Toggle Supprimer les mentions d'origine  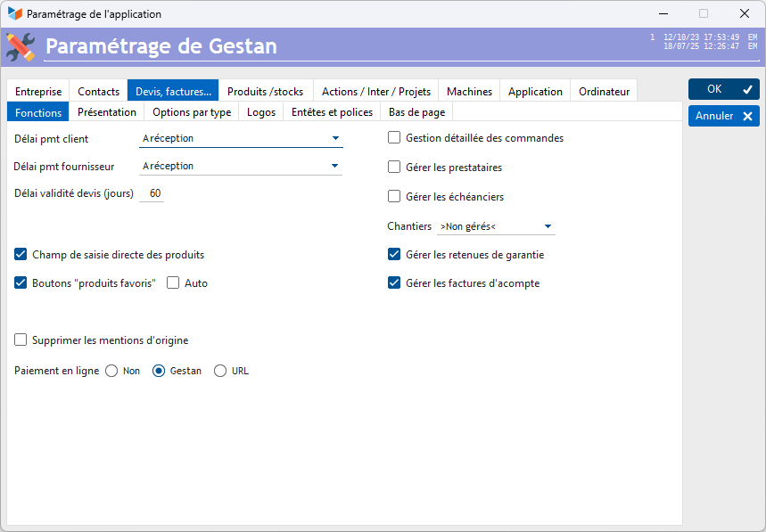pos(21,340)
